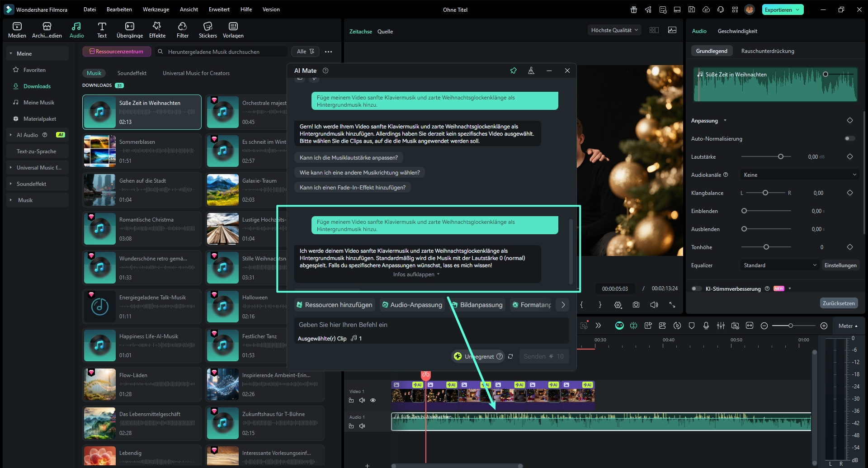Toggle Auto-Normalisierung switch
This screenshot has width=868, height=468.
point(849,139)
